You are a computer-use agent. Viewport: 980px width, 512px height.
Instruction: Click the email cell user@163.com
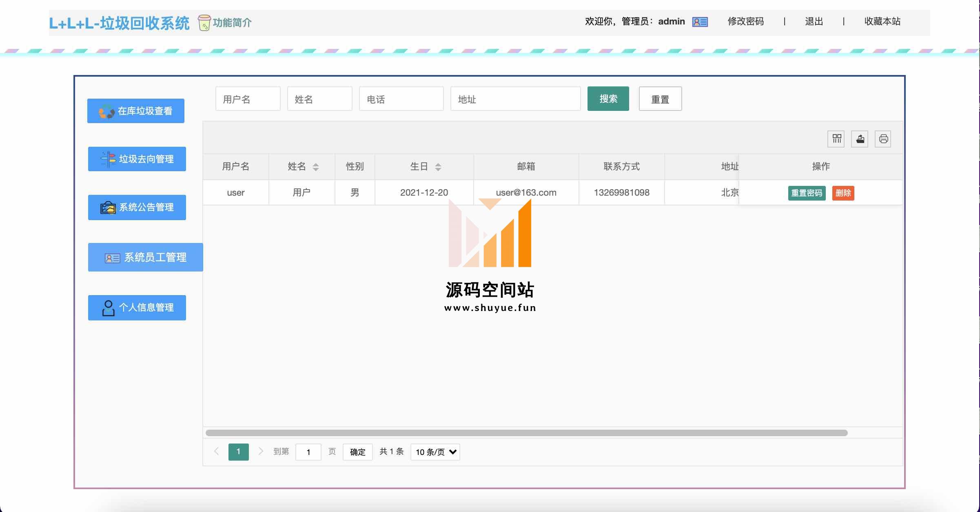click(526, 193)
